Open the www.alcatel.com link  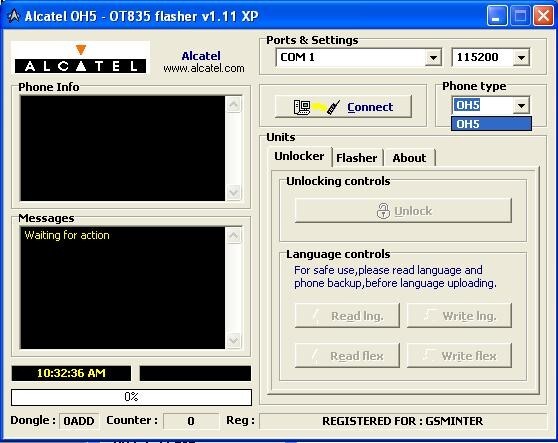[x=204, y=68]
